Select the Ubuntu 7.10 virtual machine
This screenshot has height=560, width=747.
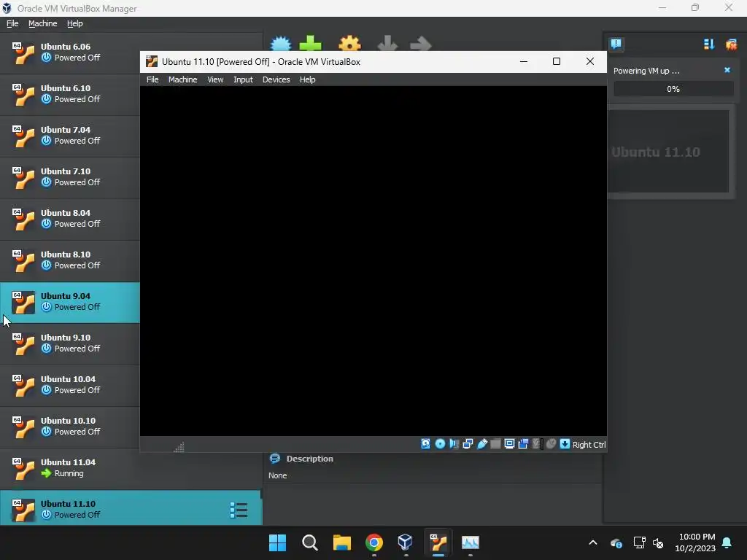click(69, 177)
